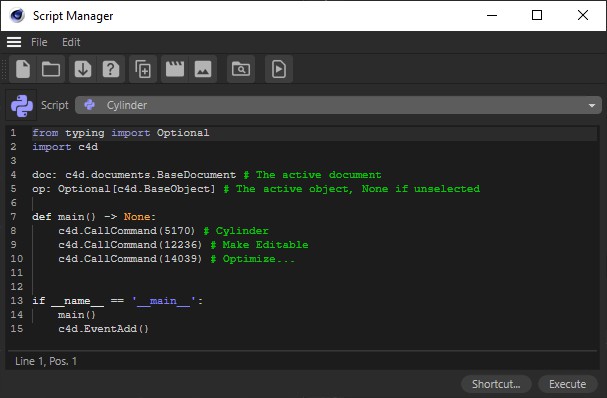This screenshot has width=607, height=398.
Task: Click 'op: Optional[c4d.BaseObject]' text
Action: [x=123, y=189]
